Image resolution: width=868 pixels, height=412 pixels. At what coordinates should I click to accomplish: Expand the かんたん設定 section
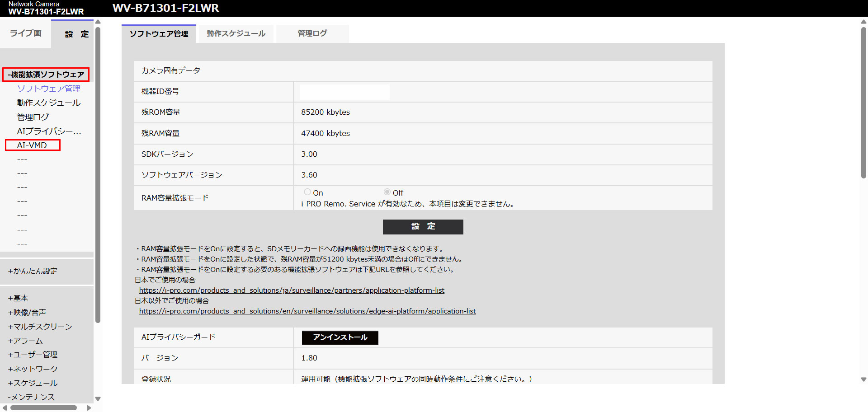(x=33, y=271)
